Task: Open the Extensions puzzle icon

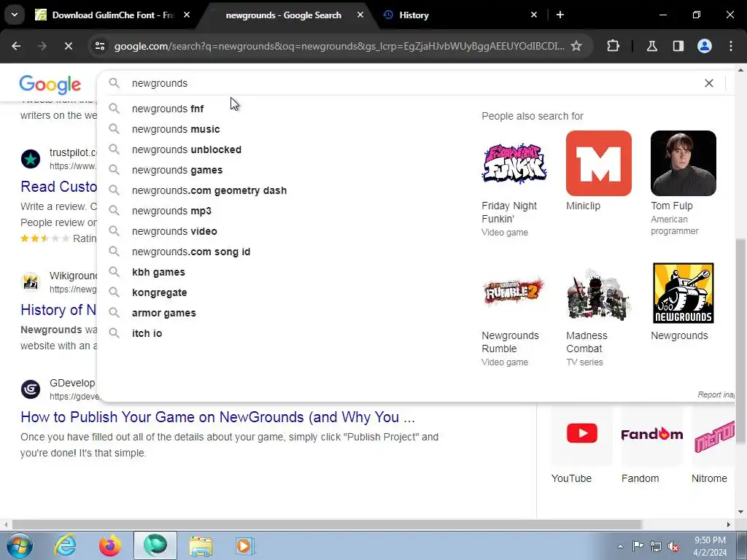Action: (x=613, y=46)
